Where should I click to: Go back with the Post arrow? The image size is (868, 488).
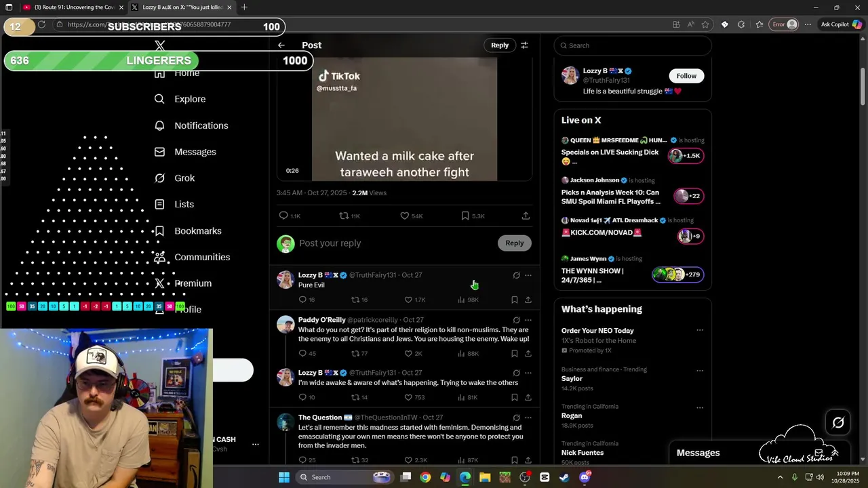tap(281, 45)
